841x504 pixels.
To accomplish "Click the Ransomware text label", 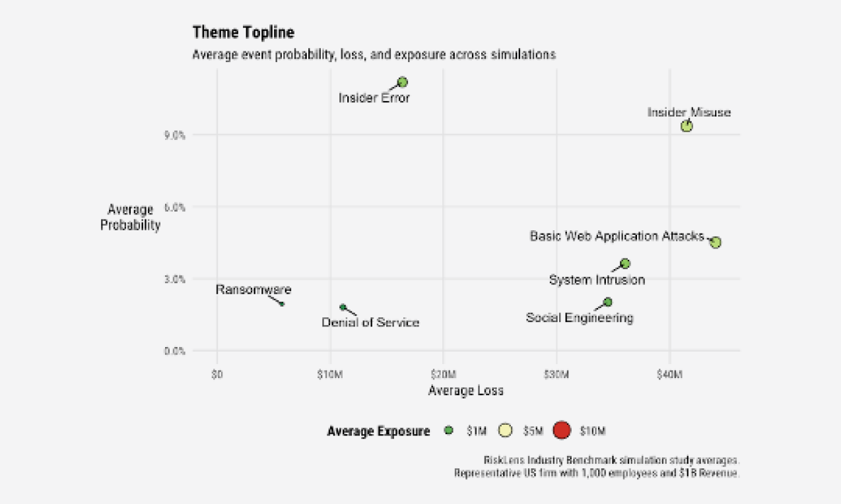I will point(253,290).
